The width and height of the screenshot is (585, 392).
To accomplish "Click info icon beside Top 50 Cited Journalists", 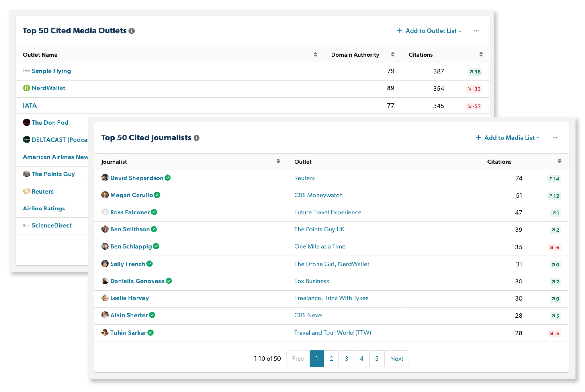I will [x=197, y=138].
